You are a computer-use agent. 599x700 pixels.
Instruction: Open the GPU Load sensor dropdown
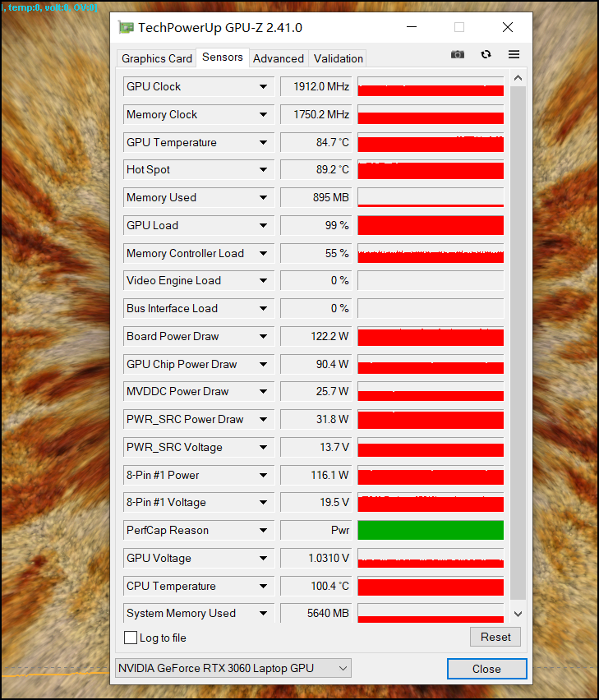263,225
